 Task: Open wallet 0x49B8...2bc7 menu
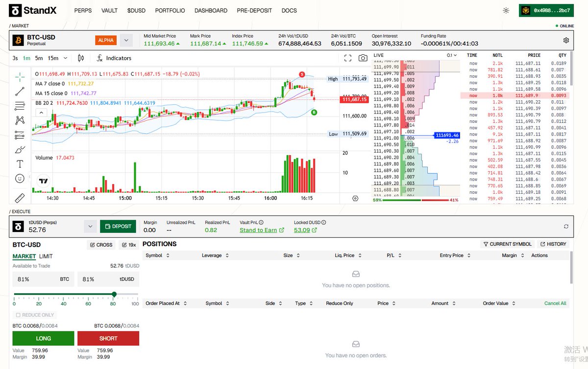pos(546,10)
